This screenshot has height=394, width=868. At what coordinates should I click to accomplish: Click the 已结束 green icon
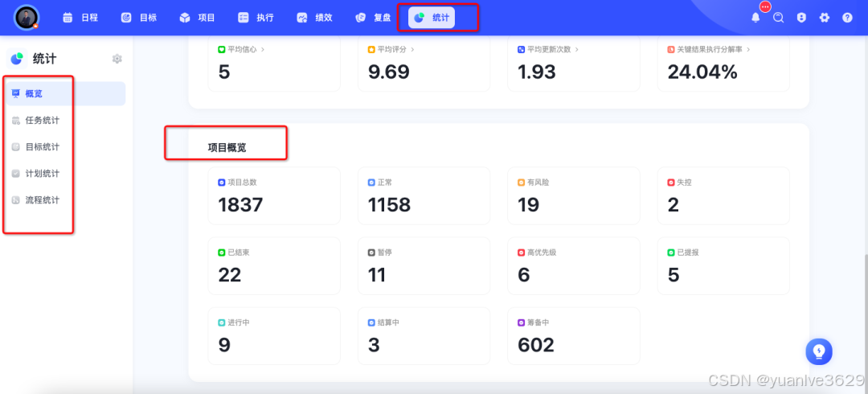click(x=222, y=252)
